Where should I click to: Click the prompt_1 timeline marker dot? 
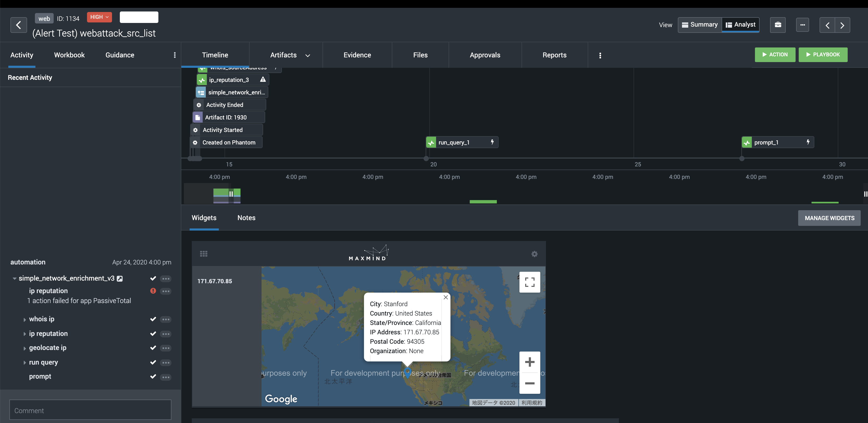pos(742,158)
